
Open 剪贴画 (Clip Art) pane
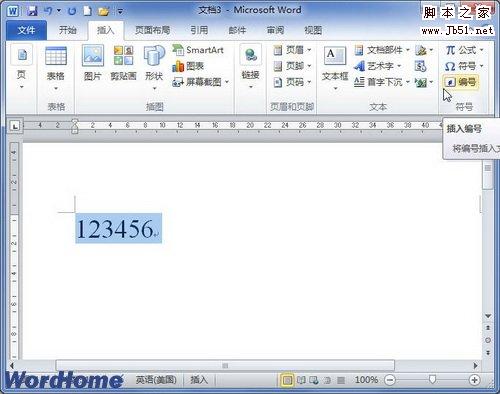[x=123, y=63]
